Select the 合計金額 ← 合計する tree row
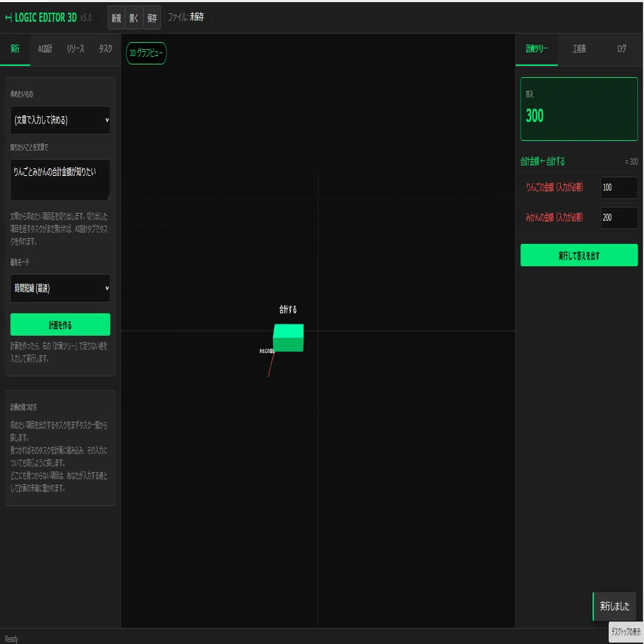The image size is (644, 644). coord(579,161)
